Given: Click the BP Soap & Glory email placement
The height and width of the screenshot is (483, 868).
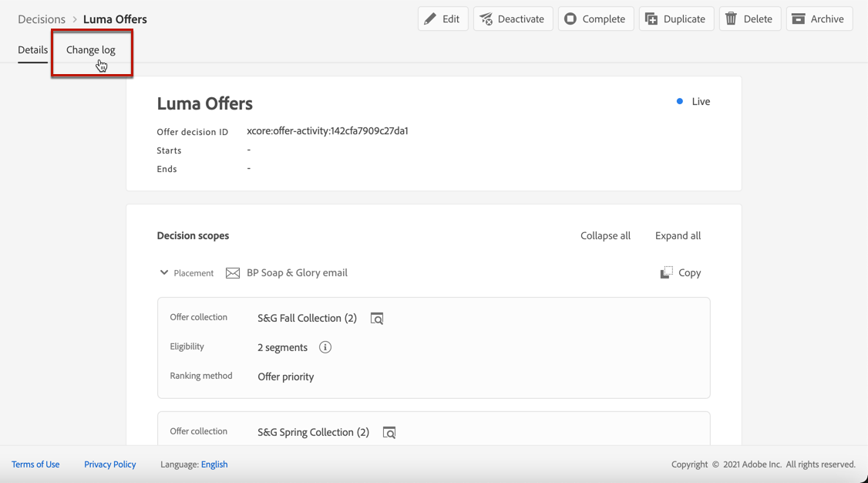Looking at the screenshot, I should click(x=297, y=272).
